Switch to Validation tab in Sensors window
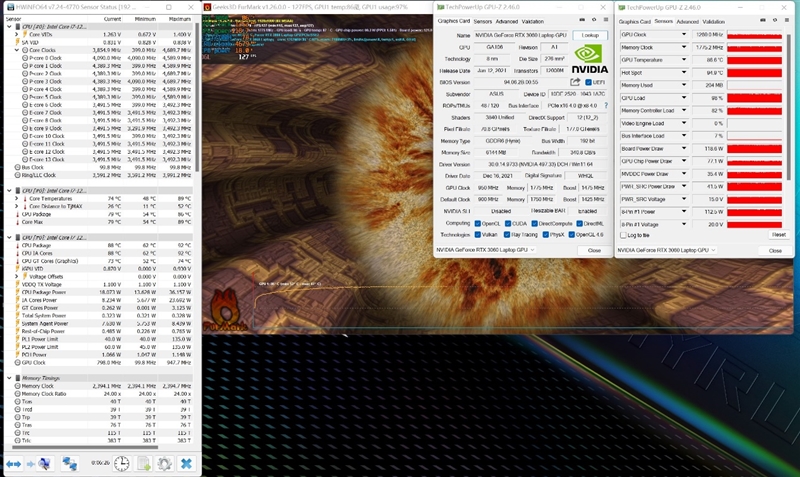The width and height of the screenshot is (800, 477). [713, 21]
